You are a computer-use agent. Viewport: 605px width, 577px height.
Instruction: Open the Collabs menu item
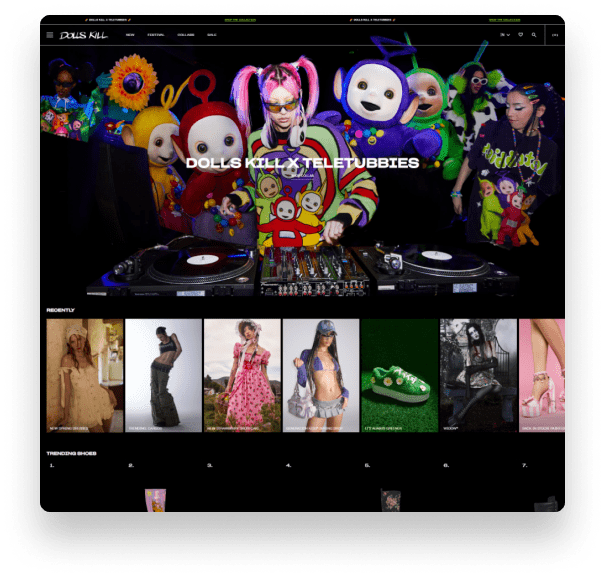[x=186, y=35]
